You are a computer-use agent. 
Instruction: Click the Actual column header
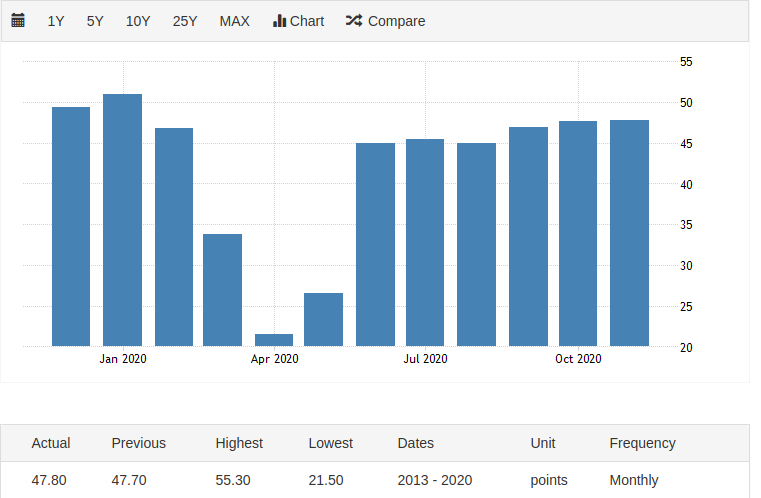[x=51, y=443]
